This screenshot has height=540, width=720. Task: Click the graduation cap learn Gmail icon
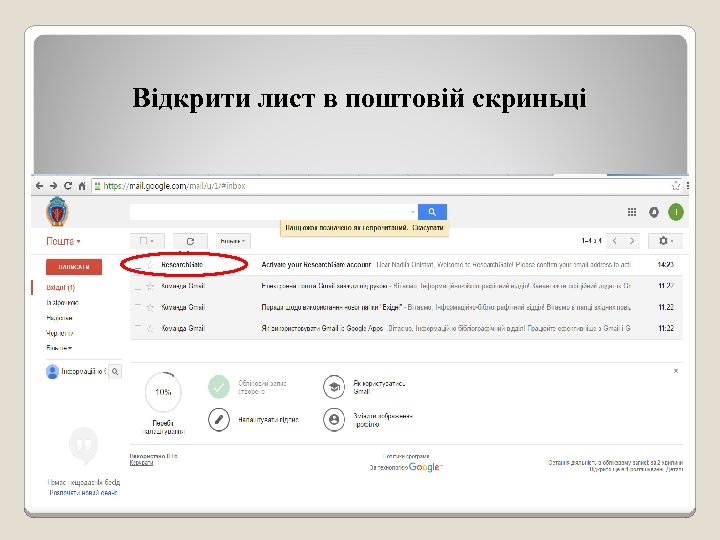334,387
